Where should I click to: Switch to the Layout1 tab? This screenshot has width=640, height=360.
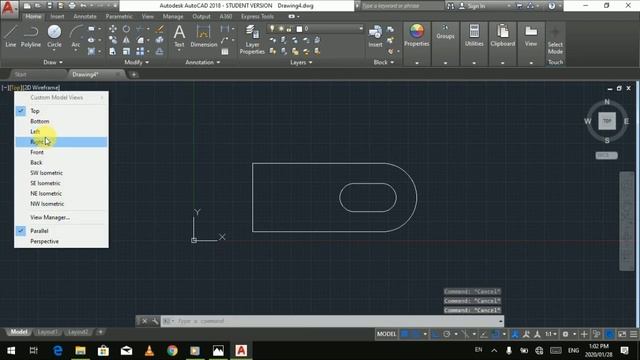[48, 332]
